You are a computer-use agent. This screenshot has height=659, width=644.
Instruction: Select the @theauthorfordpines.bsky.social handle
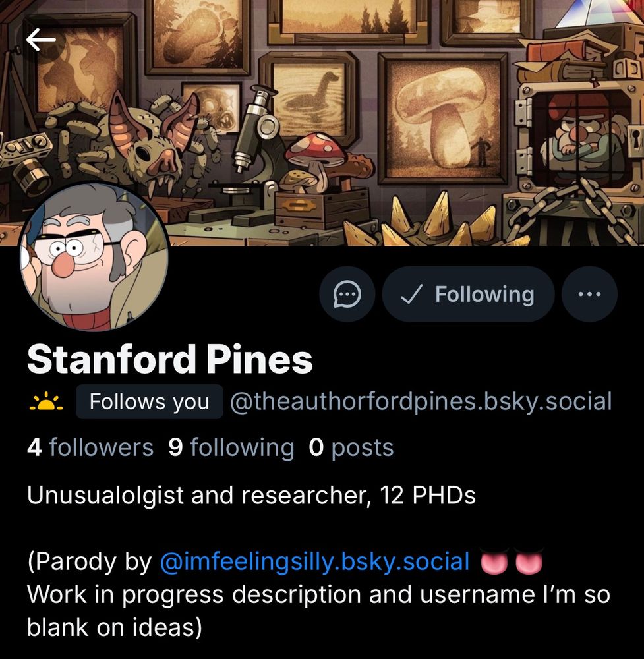pos(421,402)
